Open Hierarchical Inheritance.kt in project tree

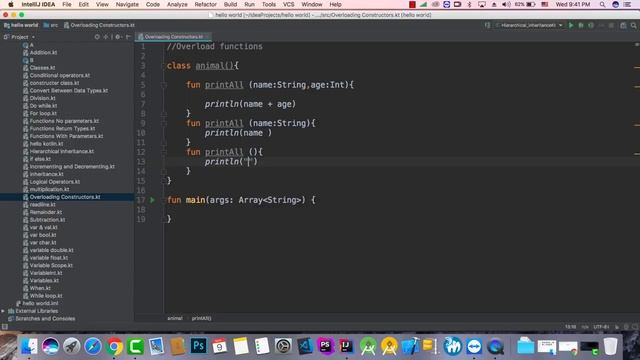tap(62, 151)
